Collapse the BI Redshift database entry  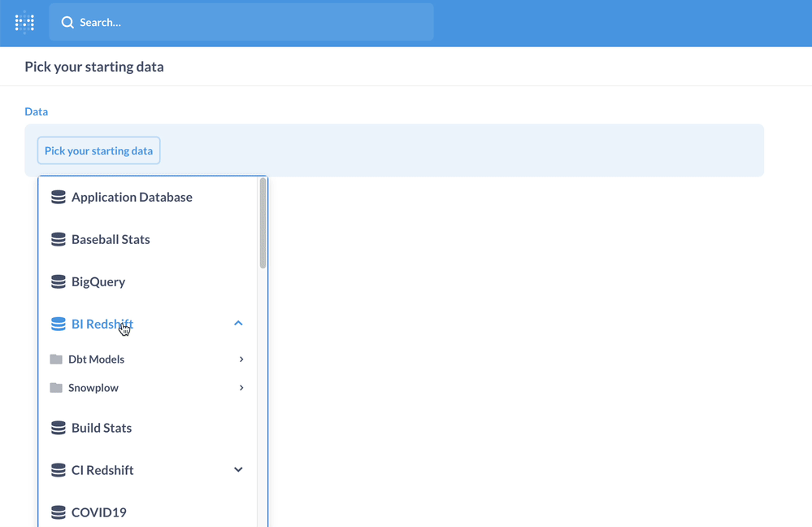237,323
